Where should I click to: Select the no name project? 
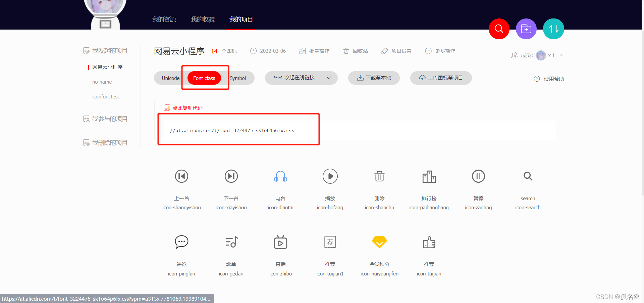pyautogui.click(x=102, y=82)
